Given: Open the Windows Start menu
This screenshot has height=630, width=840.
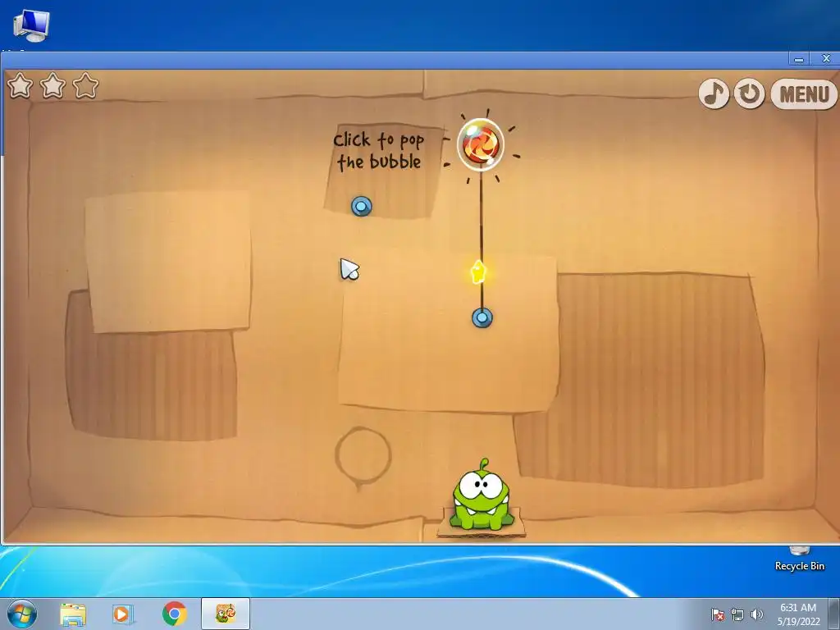Looking at the screenshot, I should click(x=22, y=614).
